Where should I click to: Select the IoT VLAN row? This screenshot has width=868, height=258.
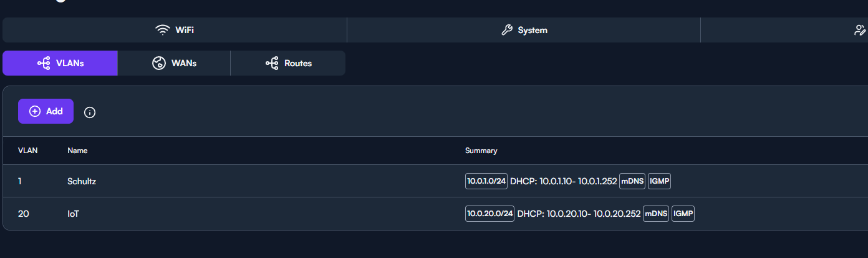coord(435,214)
